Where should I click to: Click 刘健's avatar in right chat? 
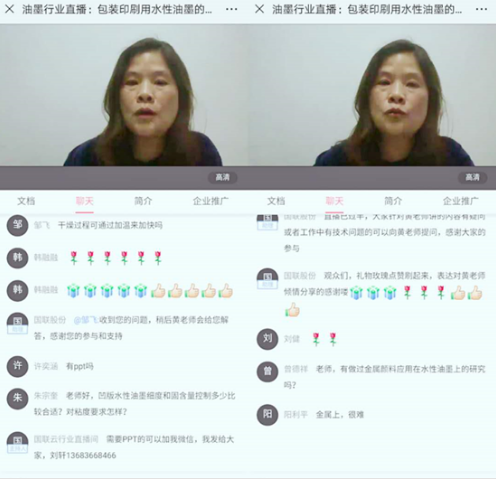click(x=267, y=339)
